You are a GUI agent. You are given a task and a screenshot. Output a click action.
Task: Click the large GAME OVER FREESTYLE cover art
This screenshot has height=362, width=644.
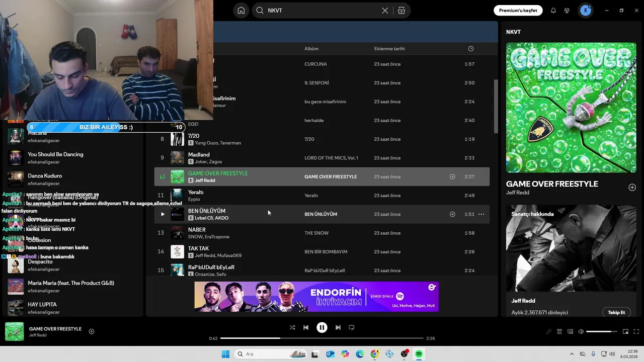tap(571, 108)
